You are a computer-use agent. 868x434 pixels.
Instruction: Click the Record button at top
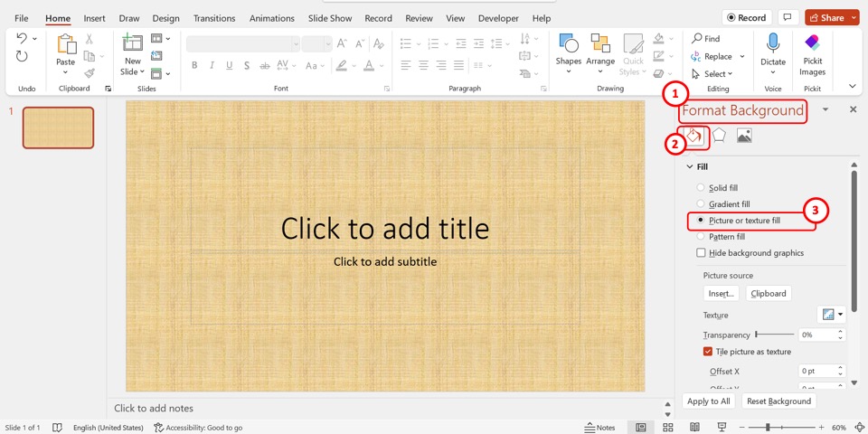pyautogui.click(x=747, y=18)
